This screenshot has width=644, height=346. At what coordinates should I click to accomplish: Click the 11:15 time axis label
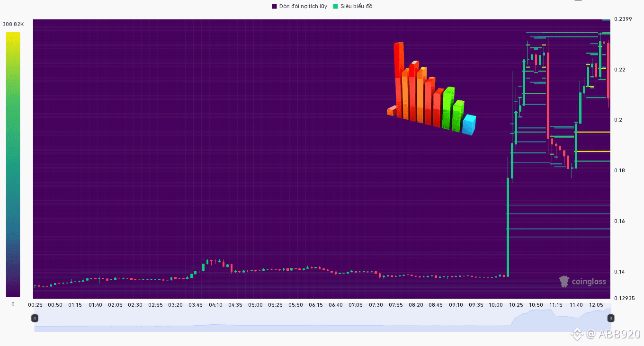point(556,305)
